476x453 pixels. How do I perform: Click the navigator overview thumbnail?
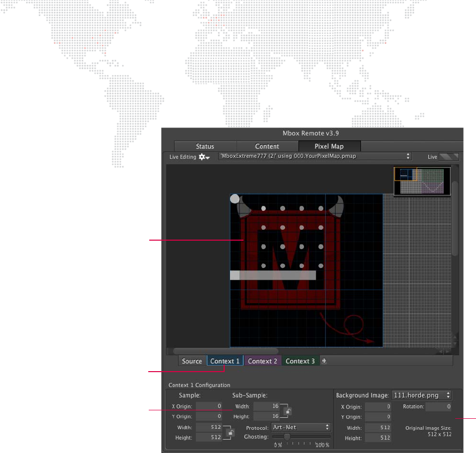(422, 181)
